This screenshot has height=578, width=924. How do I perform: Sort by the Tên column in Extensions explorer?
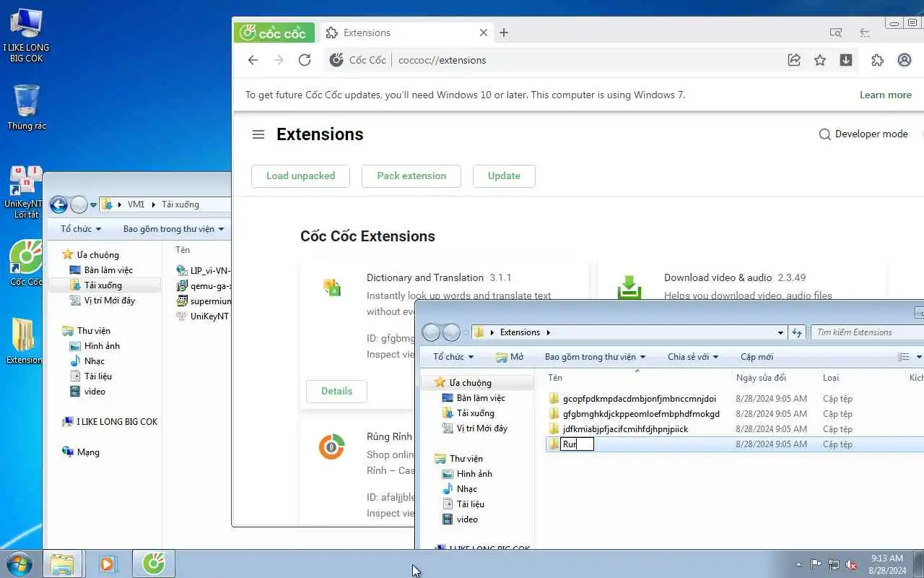[x=555, y=378]
